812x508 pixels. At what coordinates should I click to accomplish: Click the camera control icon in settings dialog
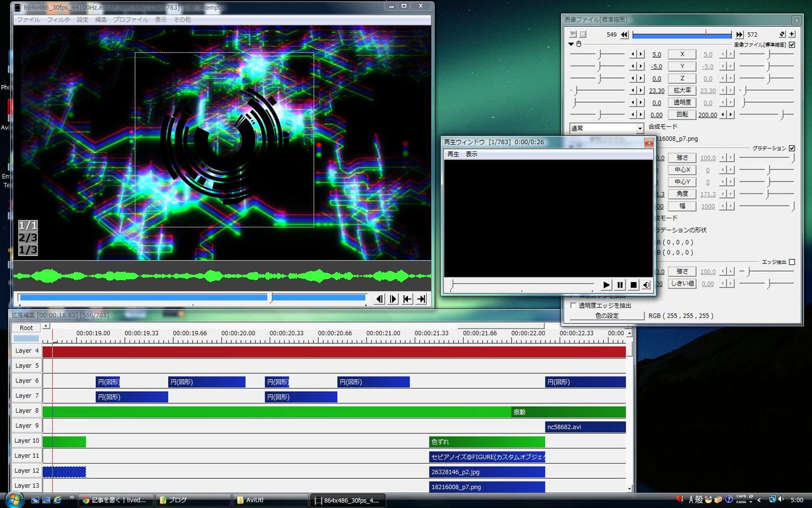coord(573,34)
